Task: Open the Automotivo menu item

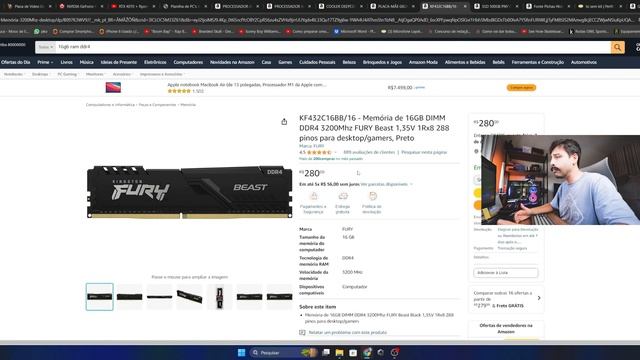Action: (x=584, y=62)
